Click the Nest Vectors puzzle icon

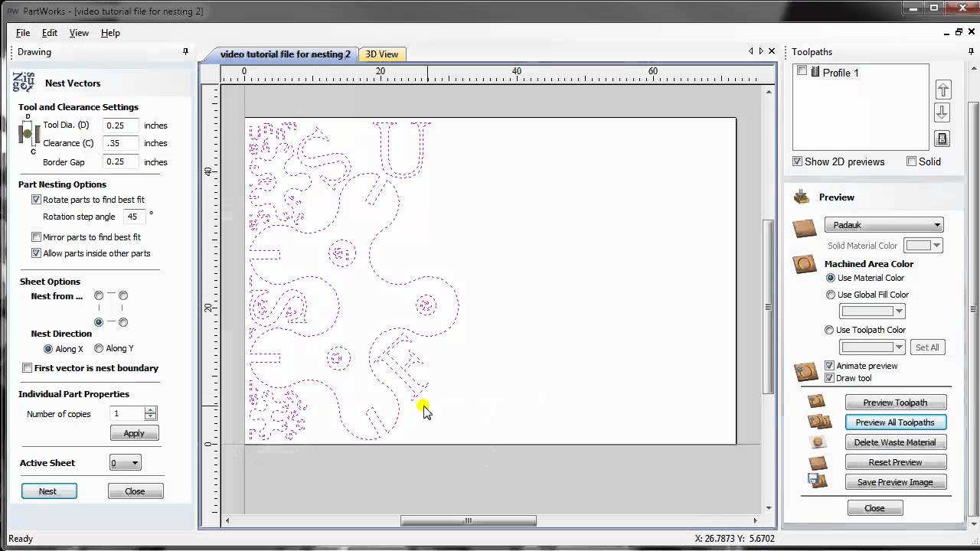pyautogui.click(x=23, y=82)
